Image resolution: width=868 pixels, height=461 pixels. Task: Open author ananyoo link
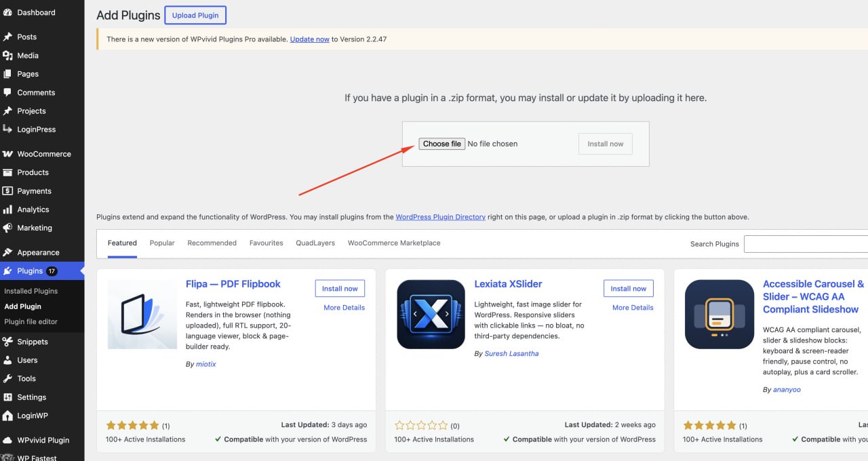[x=787, y=390]
